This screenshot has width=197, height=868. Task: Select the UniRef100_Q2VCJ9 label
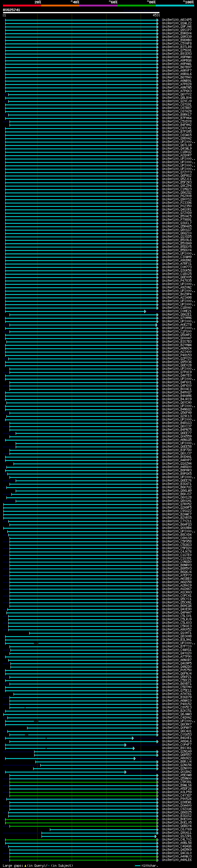[x=177, y=101]
